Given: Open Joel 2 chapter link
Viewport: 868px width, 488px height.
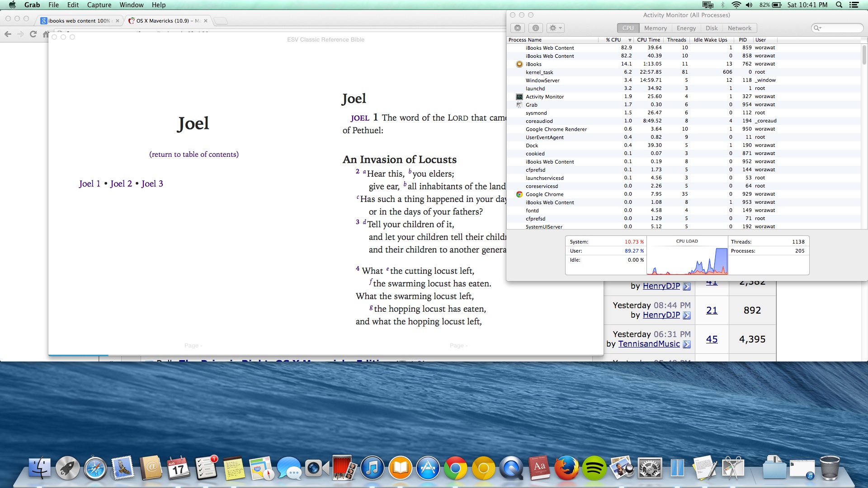Looking at the screenshot, I should point(121,183).
